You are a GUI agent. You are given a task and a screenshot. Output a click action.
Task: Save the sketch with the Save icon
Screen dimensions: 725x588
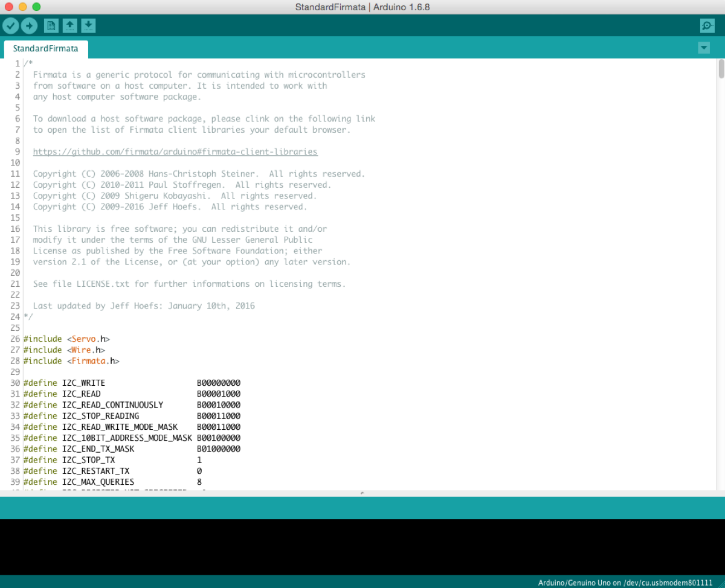(x=88, y=25)
